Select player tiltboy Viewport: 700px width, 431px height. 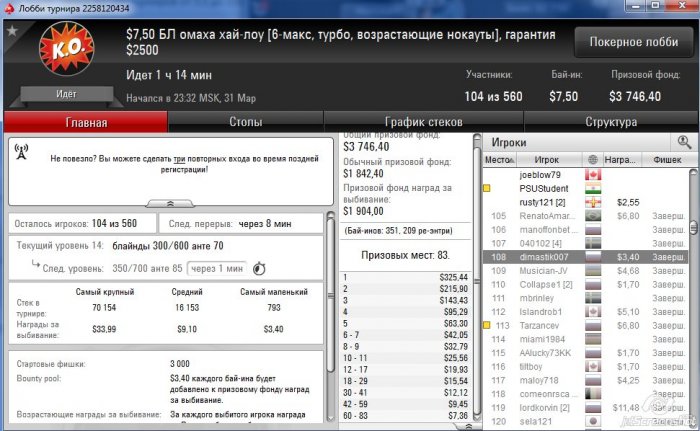click(585, 367)
